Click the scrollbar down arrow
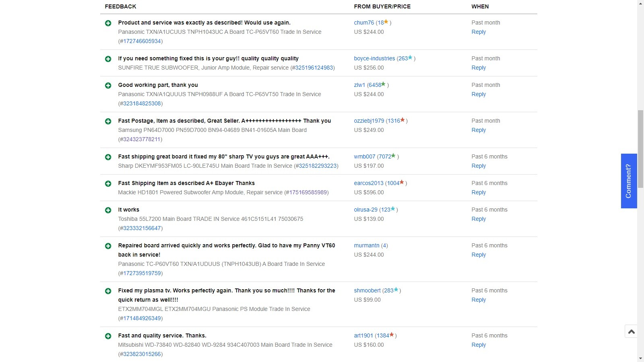The height and width of the screenshot is (362, 644). pyautogui.click(x=640, y=358)
